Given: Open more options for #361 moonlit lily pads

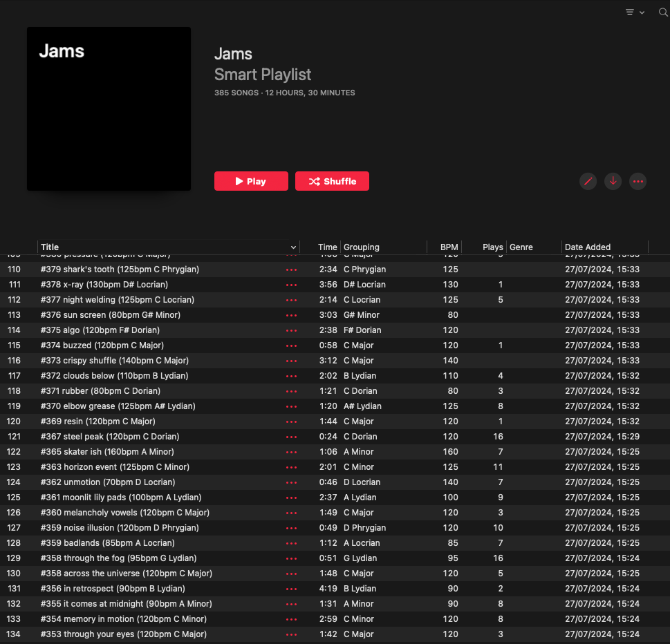Looking at the screenshot, I should (291, 497).
